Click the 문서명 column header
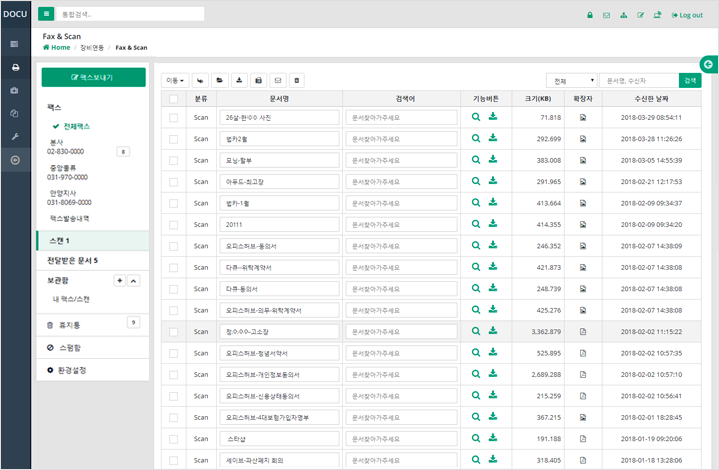This screenshot has height=470, width=719. (x=279, y=99)
